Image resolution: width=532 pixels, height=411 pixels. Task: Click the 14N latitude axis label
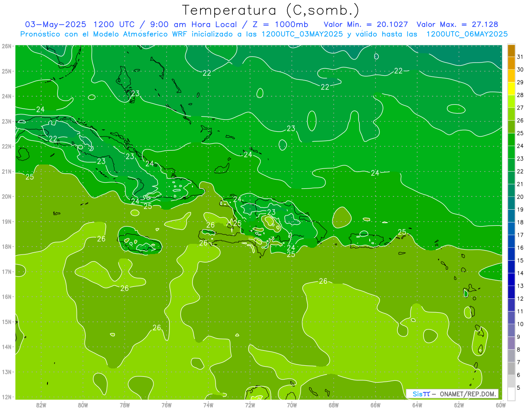[7, 347]
